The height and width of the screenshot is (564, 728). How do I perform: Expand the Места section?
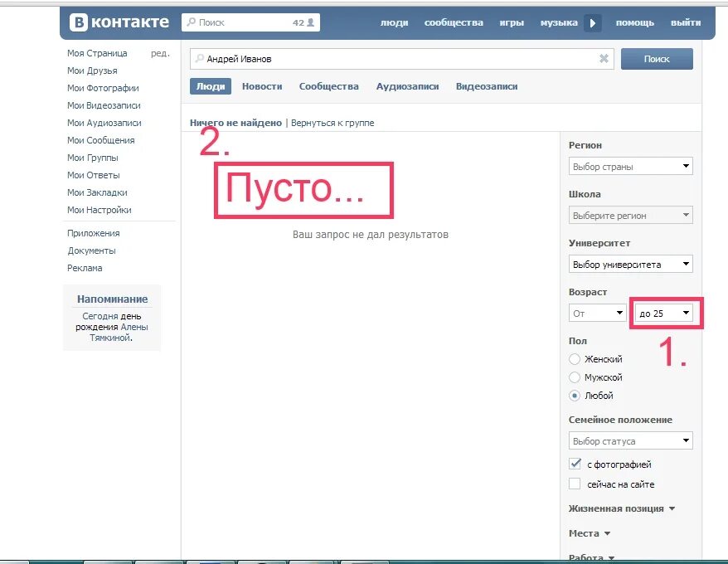[x=590, y=533]
